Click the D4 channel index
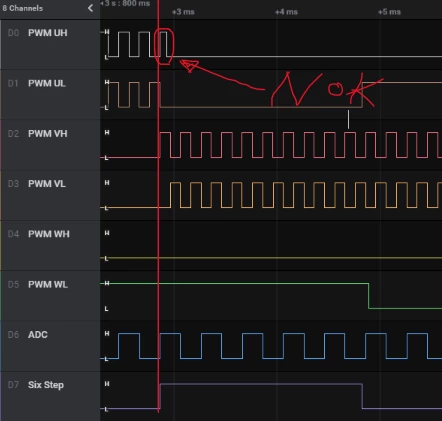Image resolution: width=442 pixels, height=421 pixels. [13, 234]
